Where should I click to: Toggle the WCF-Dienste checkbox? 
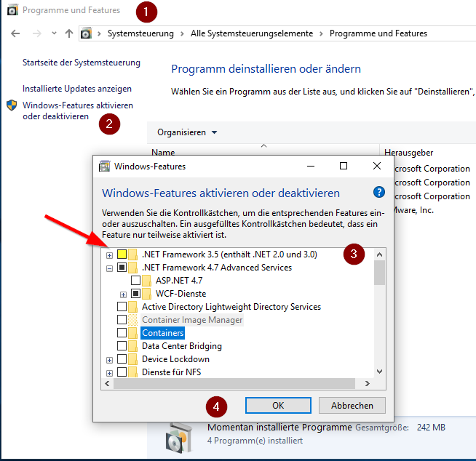click(x=135, y=293)
